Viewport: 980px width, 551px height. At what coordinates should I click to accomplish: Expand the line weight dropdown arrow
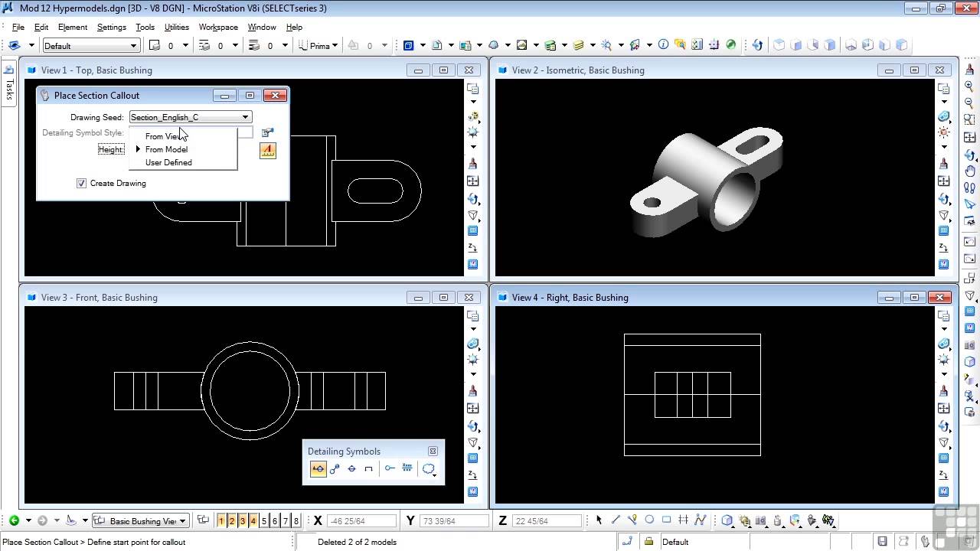pos(285,46)
